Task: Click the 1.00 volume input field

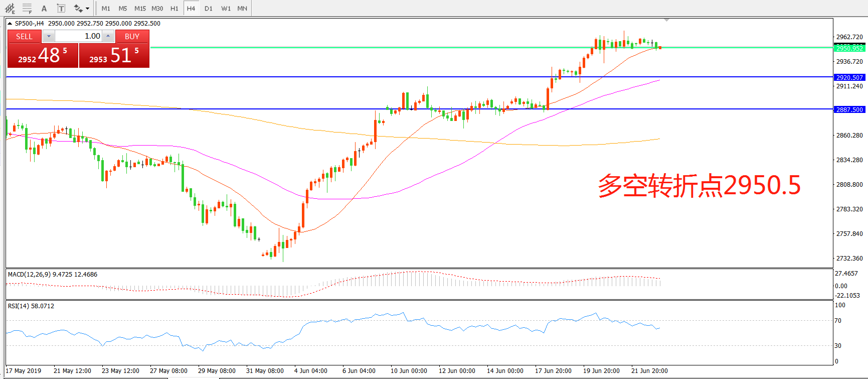Action: (78, 36)
